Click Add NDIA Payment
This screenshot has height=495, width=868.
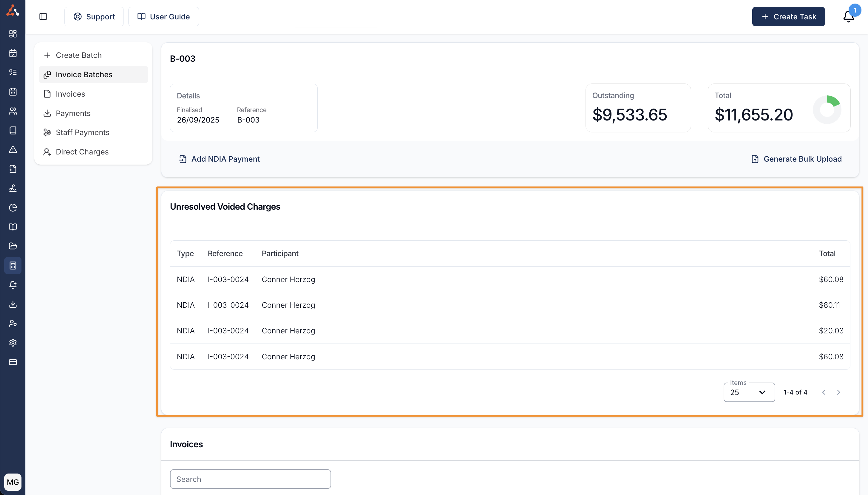click(219, 159)
